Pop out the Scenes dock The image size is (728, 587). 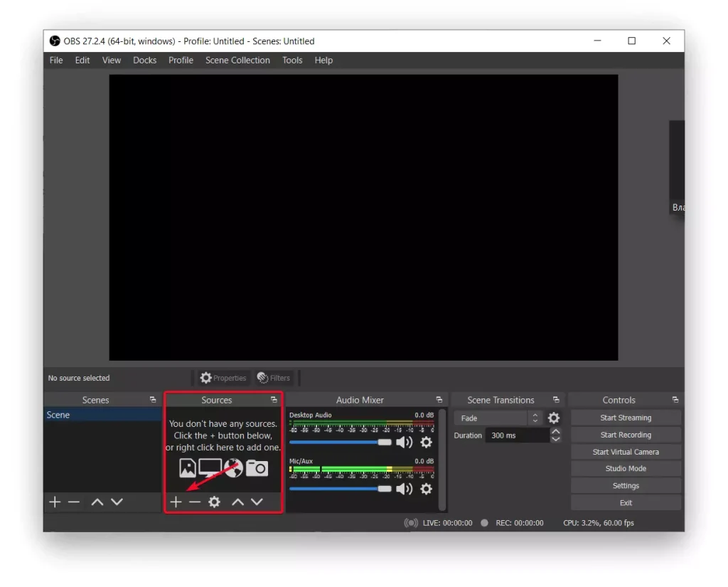(x=153, y=400)
